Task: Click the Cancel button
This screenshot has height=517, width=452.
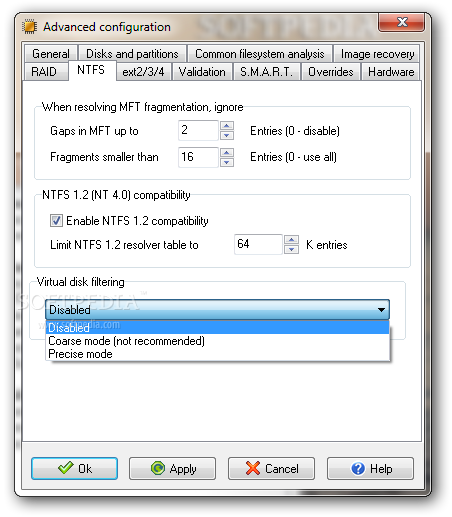Action: (x=271, y=468)
